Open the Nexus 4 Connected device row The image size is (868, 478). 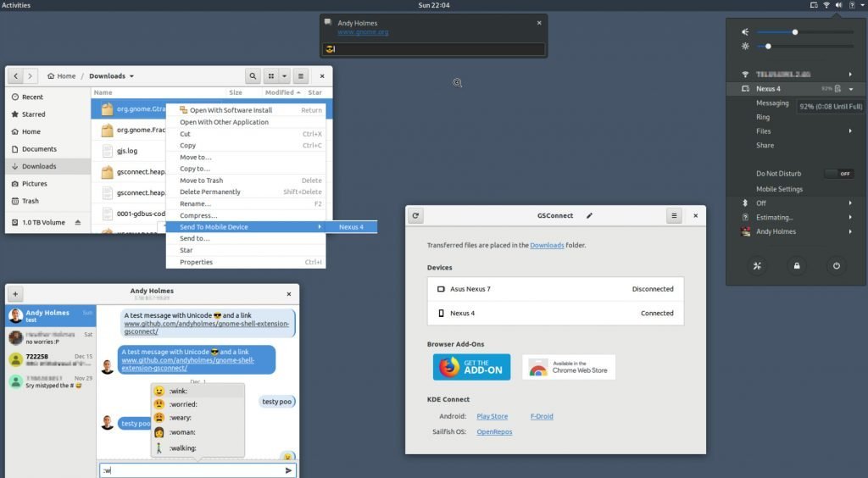(555, 313)
